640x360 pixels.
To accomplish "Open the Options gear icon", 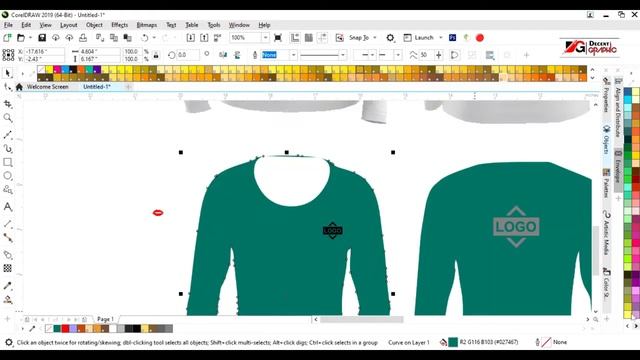I will coord(390,38).
